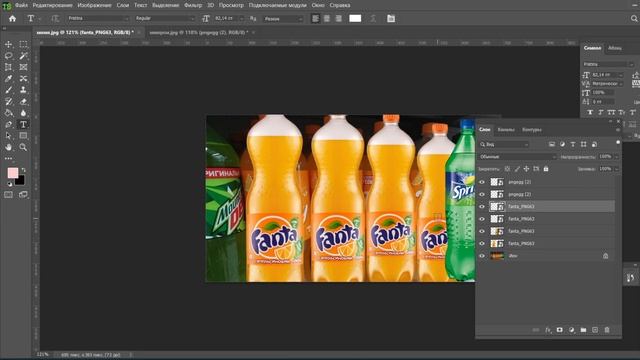Select the Rectangular Marquee tool

23,44
